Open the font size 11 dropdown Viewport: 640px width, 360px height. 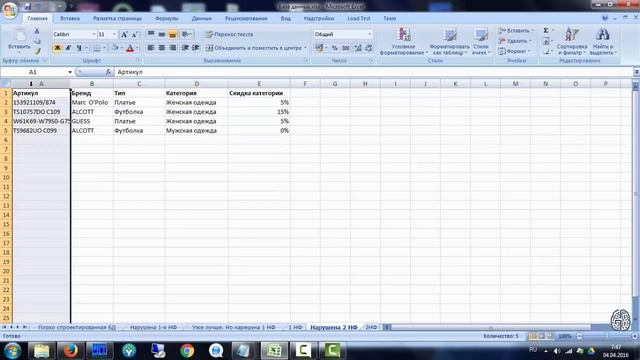pyautogui.click(x=114, y=34)
